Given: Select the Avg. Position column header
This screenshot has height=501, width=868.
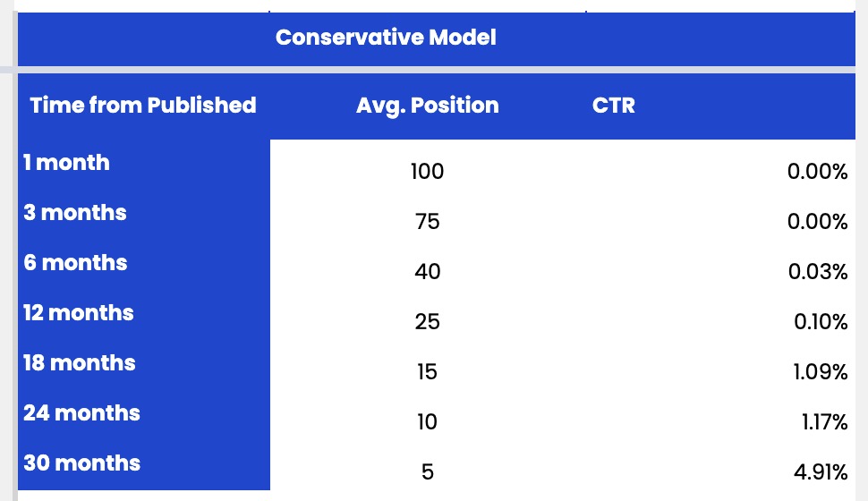Looking at the screenshot, I should tap(427, 106).
